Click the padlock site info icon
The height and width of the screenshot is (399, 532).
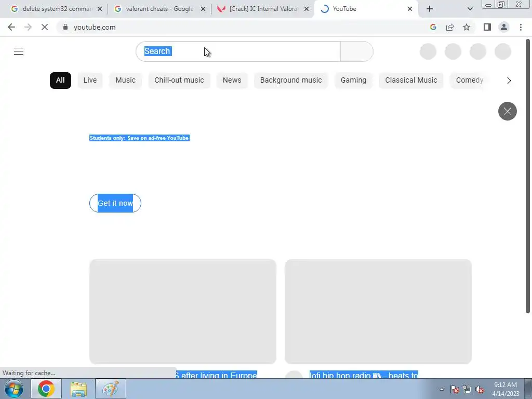65,27
